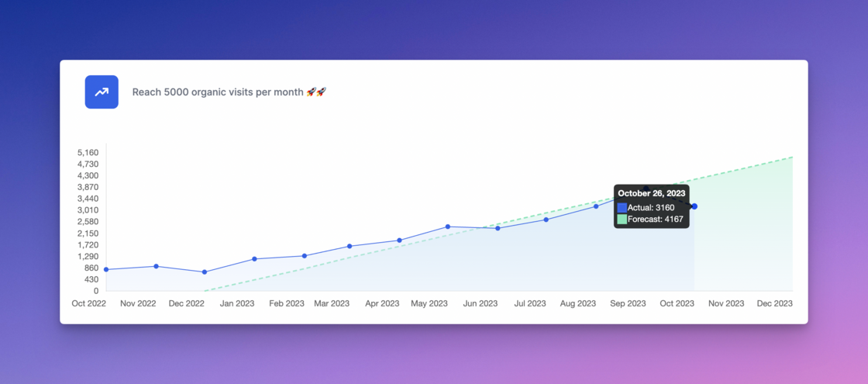The width and height of the screenshot is (868, 384).
Task: Click the "Feb 2023" x-axis label
Action: 287,303
